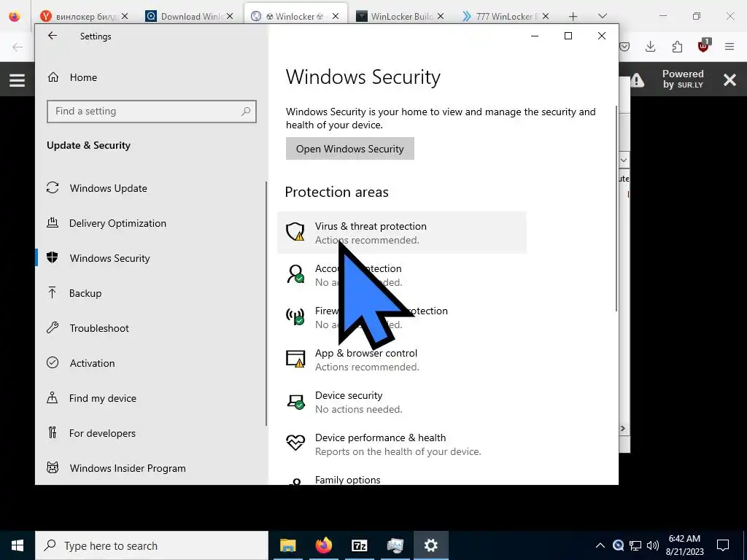Open For developers settings
This screenshot has width=747, height=560.
[x=102, y=433]
